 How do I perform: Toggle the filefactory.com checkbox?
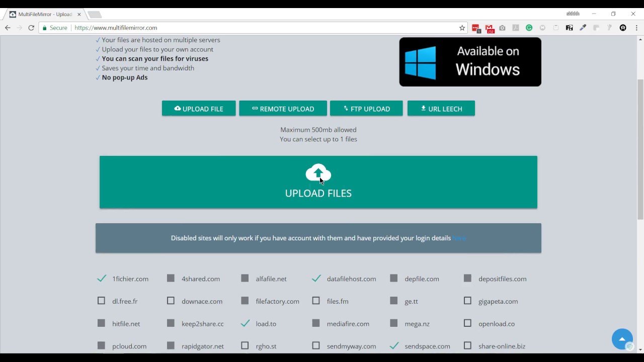(x=245, y=301)
